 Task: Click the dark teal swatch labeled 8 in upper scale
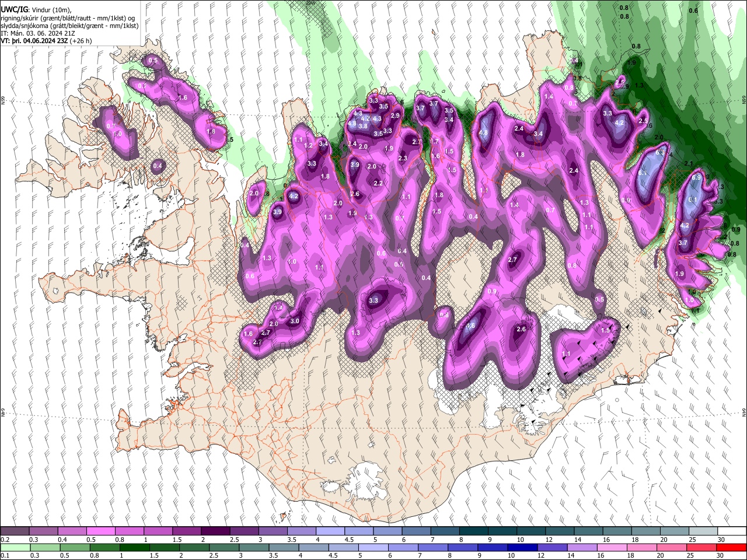(x=474, y=531)
